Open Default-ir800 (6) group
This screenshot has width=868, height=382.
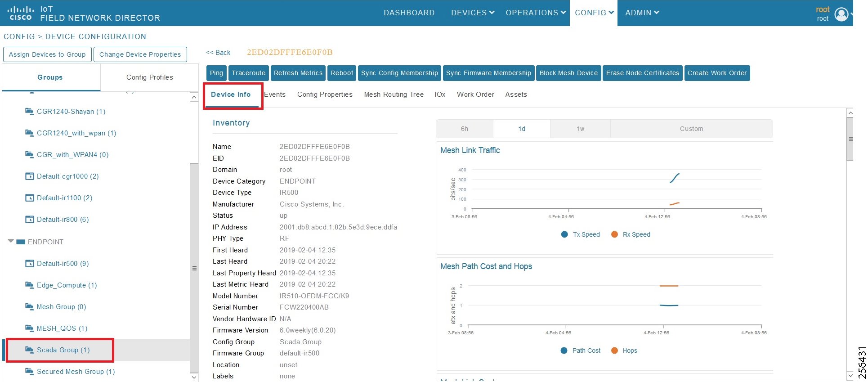pyautogui.click(x=63, y=220)
